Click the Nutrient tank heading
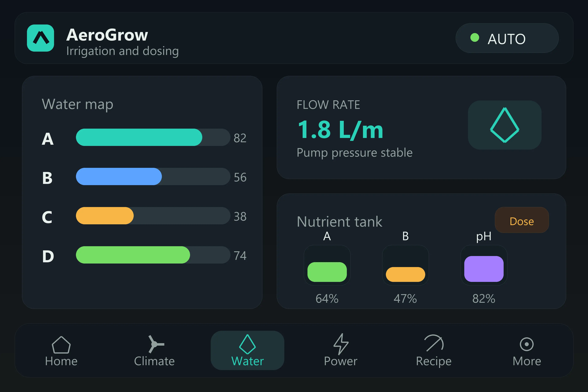This screenshot has width=588, height=392. 339,222
